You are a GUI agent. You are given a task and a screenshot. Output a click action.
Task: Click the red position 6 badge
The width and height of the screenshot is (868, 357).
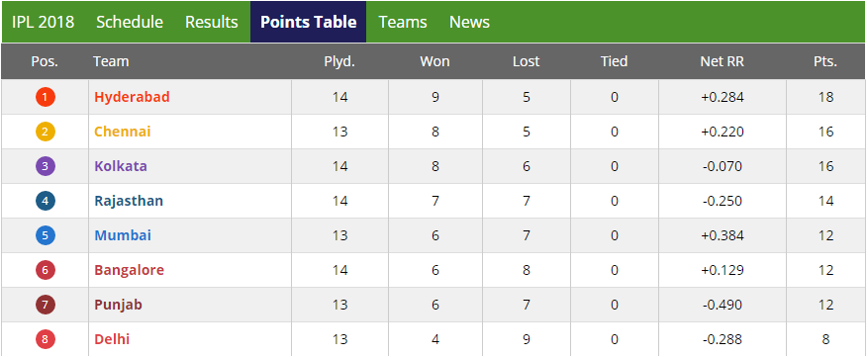tap(45, 270)
